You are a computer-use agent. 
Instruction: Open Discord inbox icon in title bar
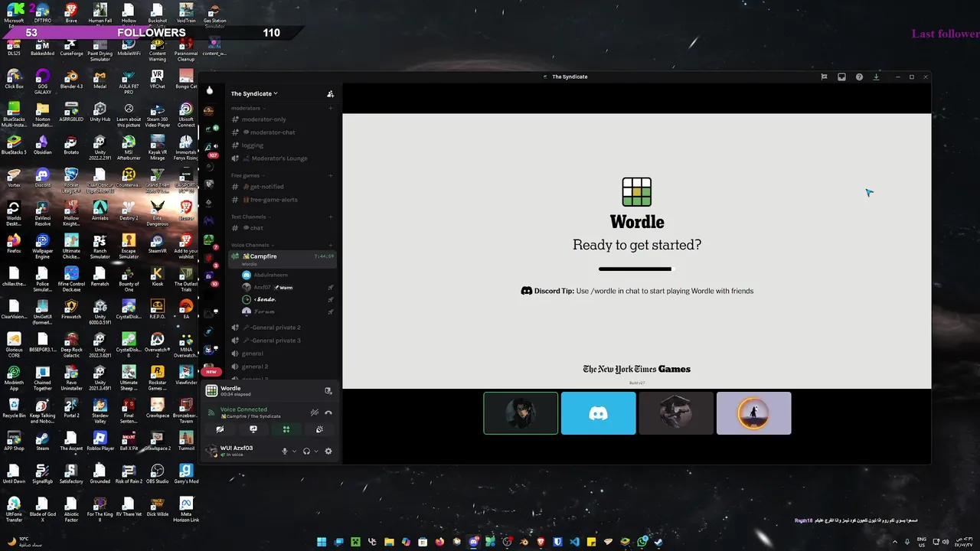click(841, 77)
